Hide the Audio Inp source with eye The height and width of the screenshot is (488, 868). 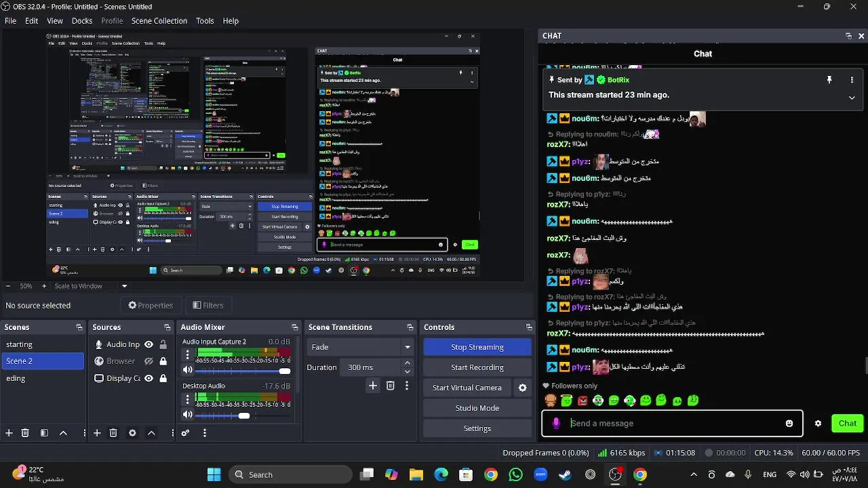point(149,344)
